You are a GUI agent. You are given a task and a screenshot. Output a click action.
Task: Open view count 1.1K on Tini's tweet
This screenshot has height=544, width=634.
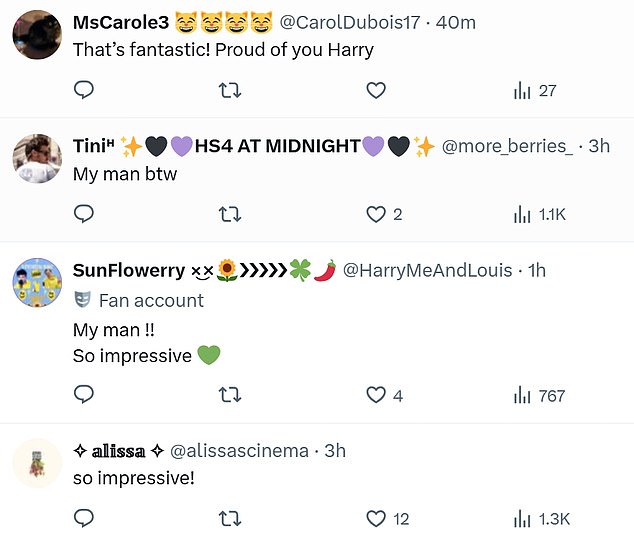click(539, 214)
